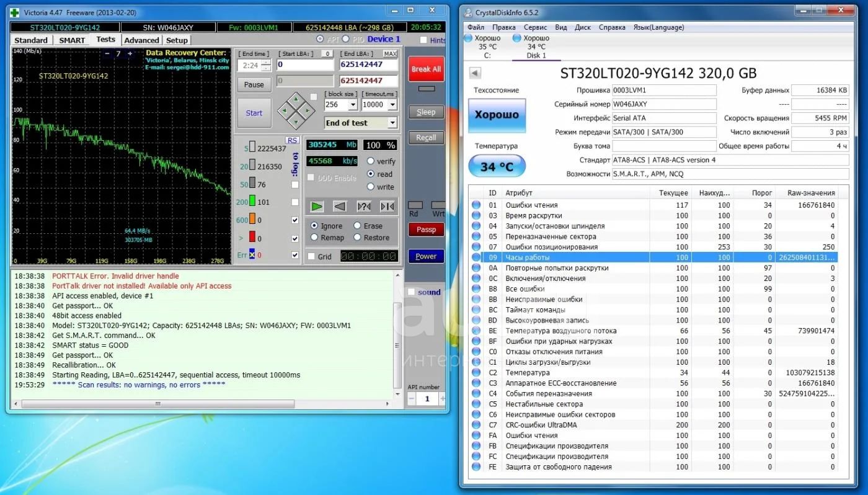This screenshot has width=868, height=495.
Task: Open the timeout,ms dropdown
Action: point(392,105)
